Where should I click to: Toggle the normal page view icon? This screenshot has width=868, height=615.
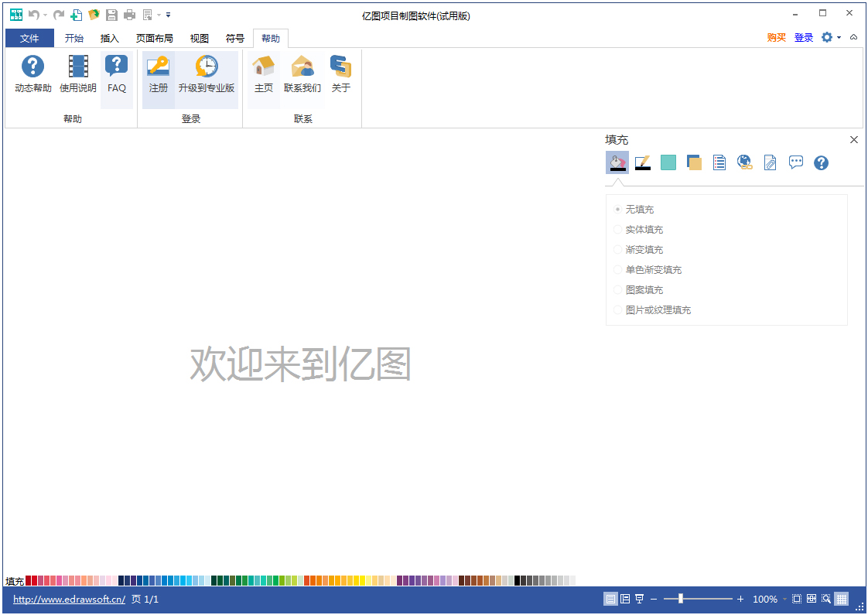point(610,599)
